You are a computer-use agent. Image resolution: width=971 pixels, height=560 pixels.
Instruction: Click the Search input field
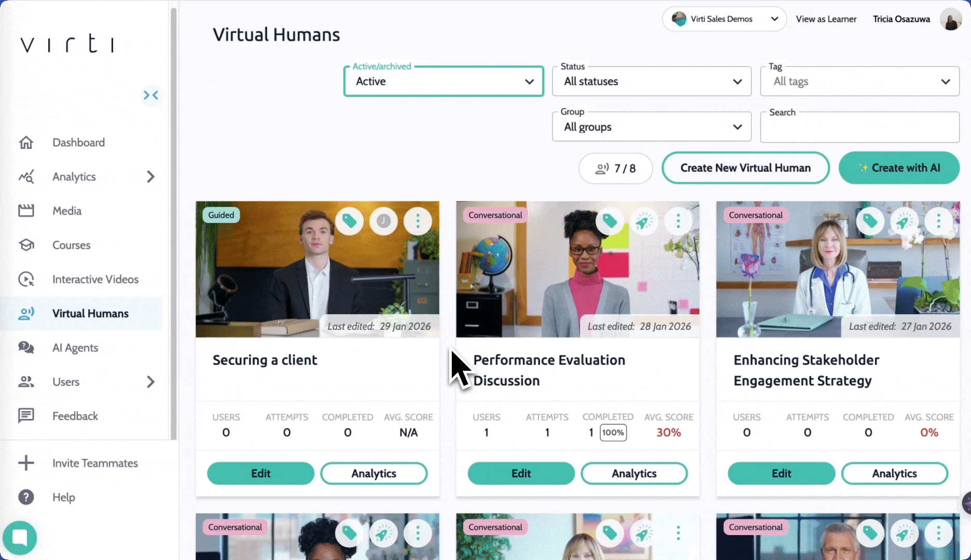[x=860, y=127]
